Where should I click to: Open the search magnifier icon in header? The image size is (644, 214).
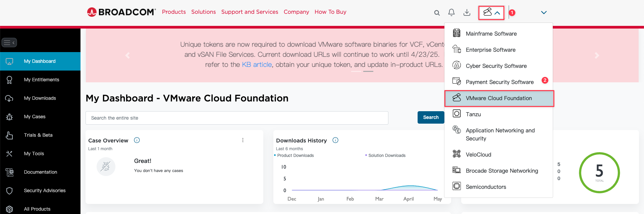437,13
